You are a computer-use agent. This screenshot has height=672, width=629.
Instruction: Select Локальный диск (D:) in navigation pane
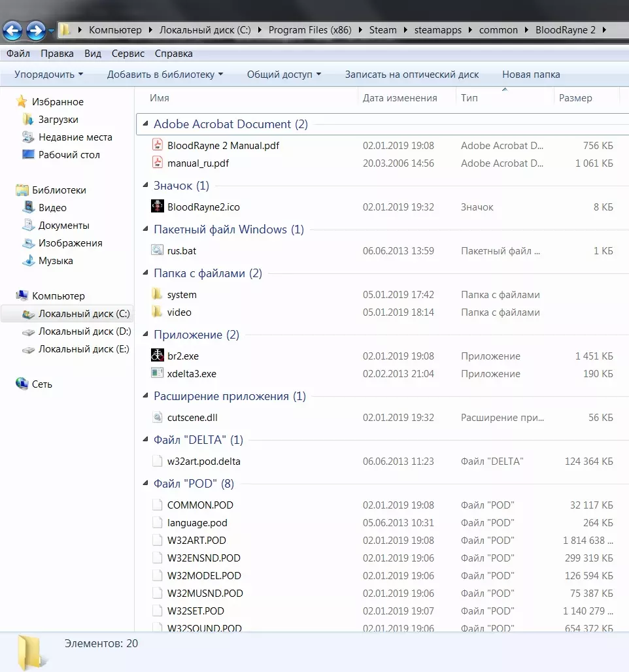[84, 331]
